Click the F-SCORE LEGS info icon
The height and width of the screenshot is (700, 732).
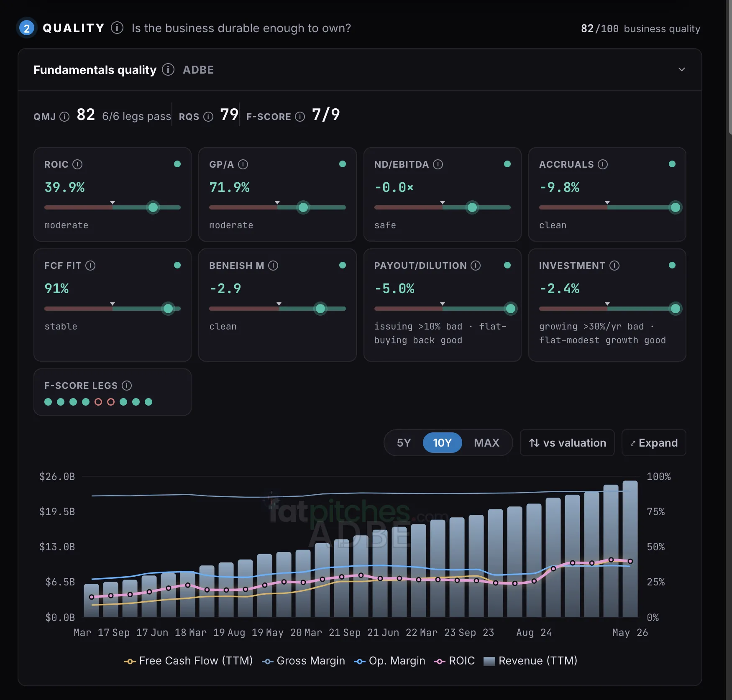127,386
